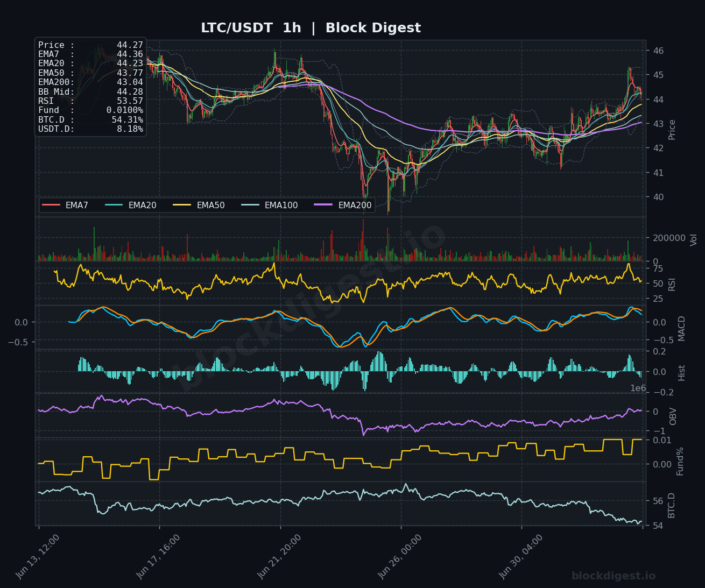
Task: Click the 56 BTC.D axis tick
Action: 658,501
